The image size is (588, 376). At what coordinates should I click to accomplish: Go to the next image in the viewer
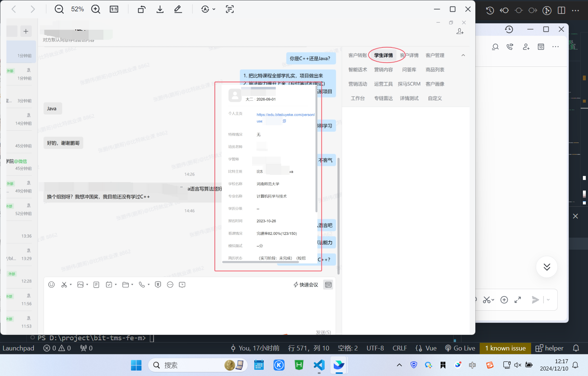33,9
